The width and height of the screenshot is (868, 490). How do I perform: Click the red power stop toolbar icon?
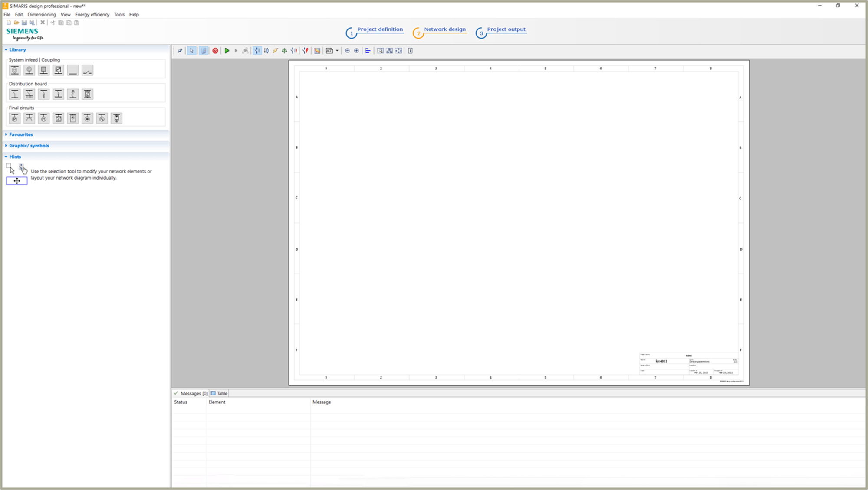coord(215,51)
